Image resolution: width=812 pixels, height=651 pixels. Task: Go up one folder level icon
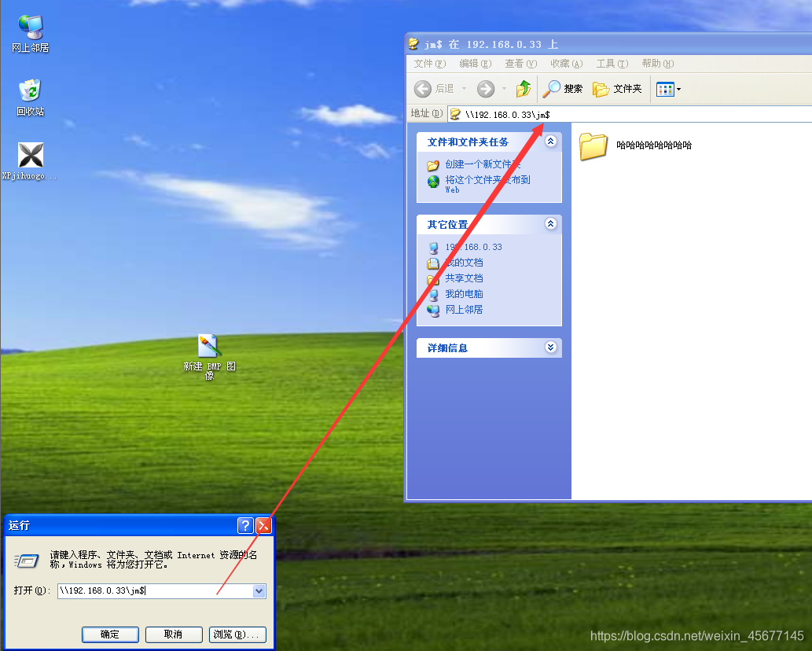[523, 89]
